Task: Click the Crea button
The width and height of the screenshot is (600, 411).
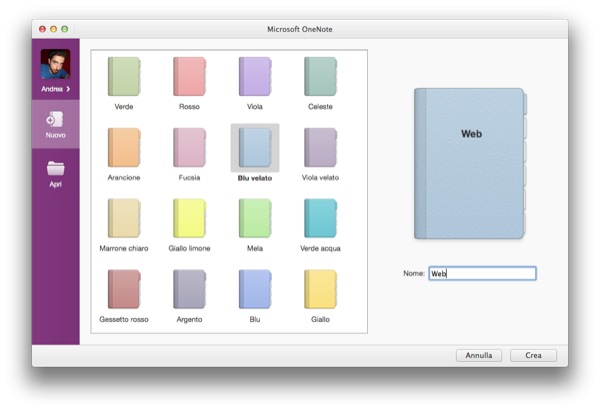Action: tap(533, 356)
